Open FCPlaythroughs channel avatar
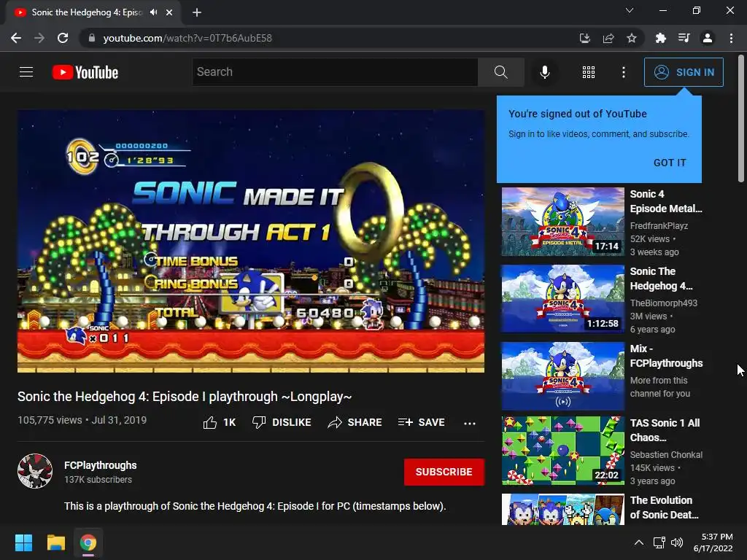The image size is (747, 560). tap(35, 471)
